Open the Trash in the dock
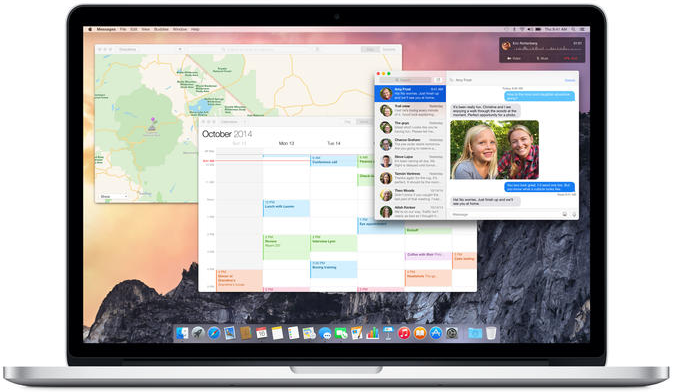The height and width of the screenshot is (392, 674). [491, 333]
